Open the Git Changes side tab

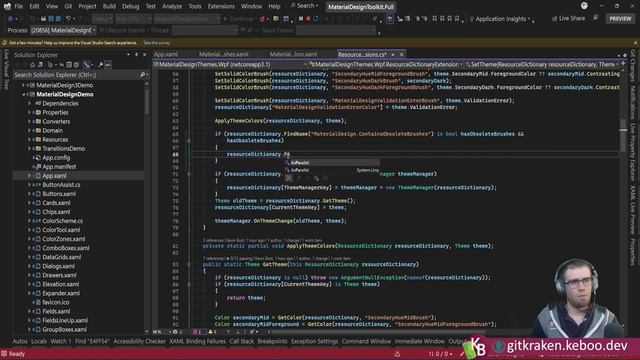point(633,65)
